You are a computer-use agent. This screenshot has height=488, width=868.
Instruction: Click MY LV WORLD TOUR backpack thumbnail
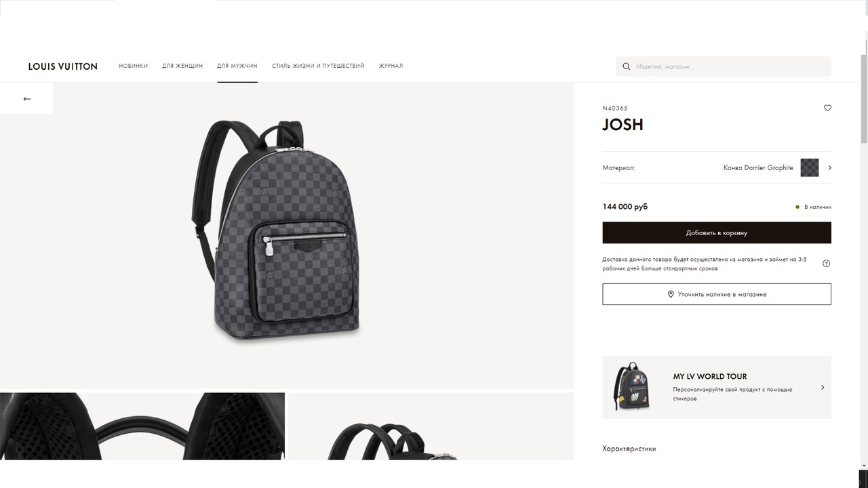coord(631,387)
